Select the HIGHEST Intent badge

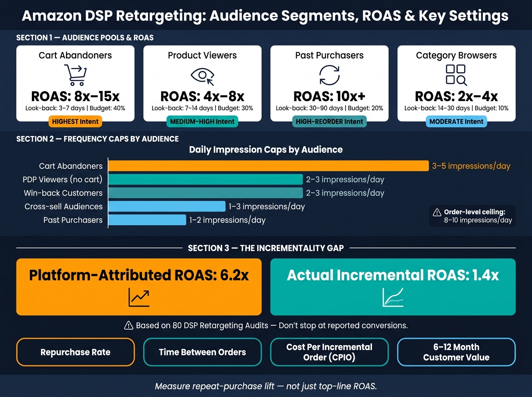pyautogui.click(x=75, y=121)
